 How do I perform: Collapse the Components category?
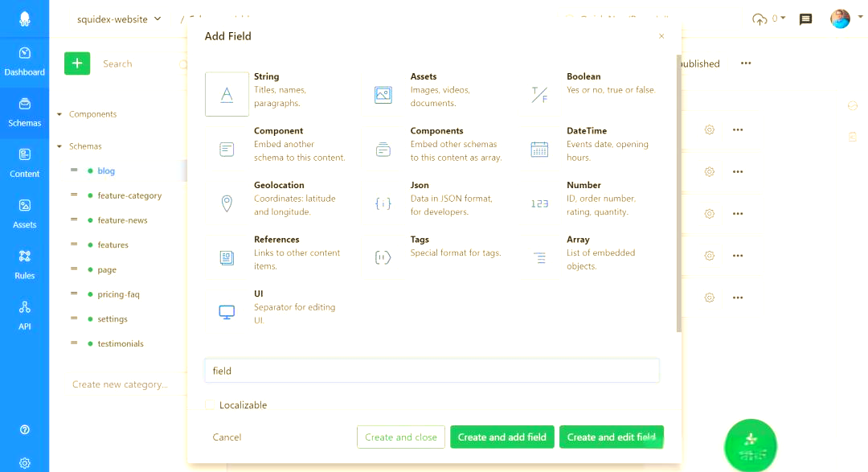[59, 114]
